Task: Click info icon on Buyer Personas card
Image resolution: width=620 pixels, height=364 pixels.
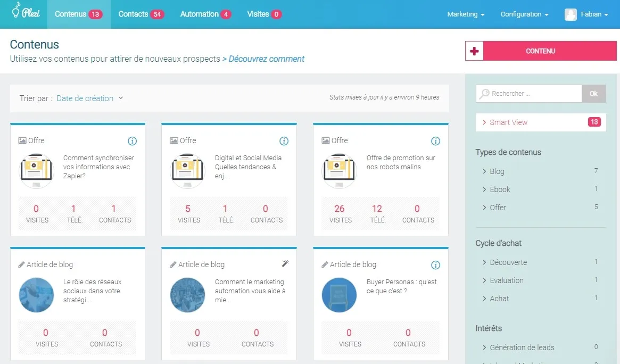Action: coord(435,265)
